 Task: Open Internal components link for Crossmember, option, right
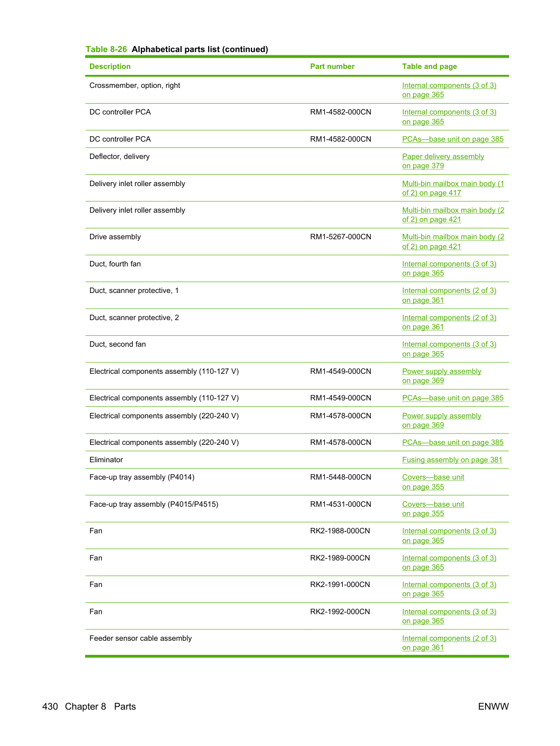click(x=449, y=90)
